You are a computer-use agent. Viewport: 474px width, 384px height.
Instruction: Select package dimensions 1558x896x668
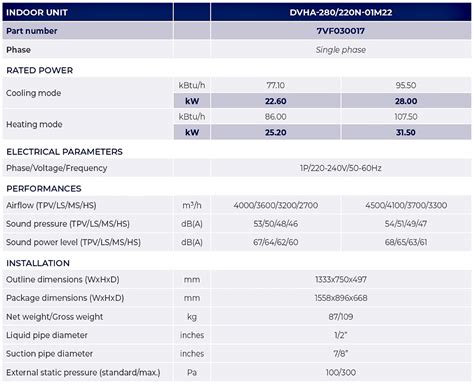tap(341, 298)
